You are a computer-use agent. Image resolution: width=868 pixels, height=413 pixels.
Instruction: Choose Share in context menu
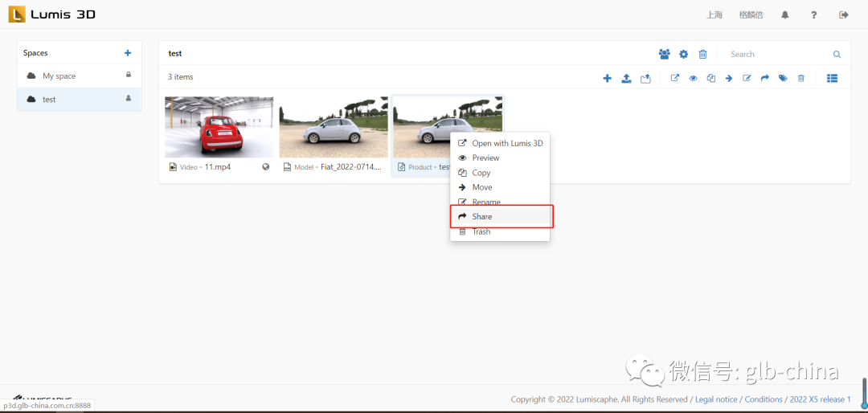(500, 216)
